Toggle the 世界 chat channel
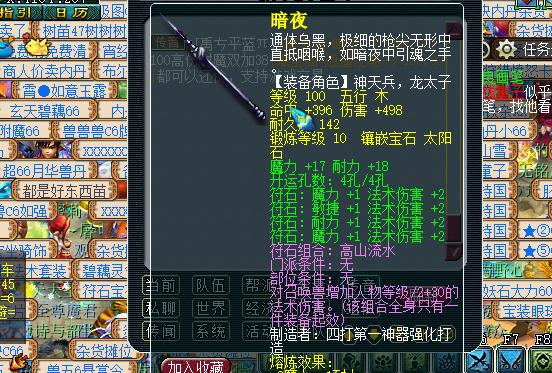The width and height of the screenshot is (552, 373). click(211, 308)
